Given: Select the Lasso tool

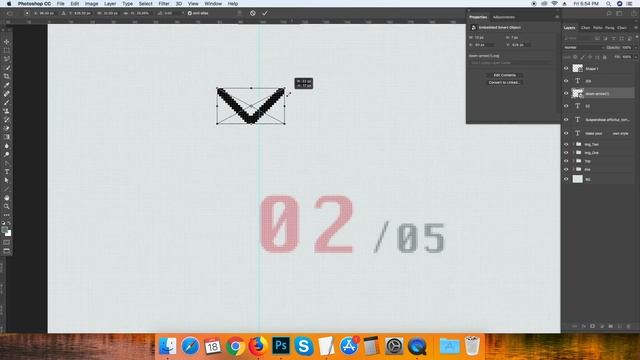Looking at the screenshot, I should 7,59.
